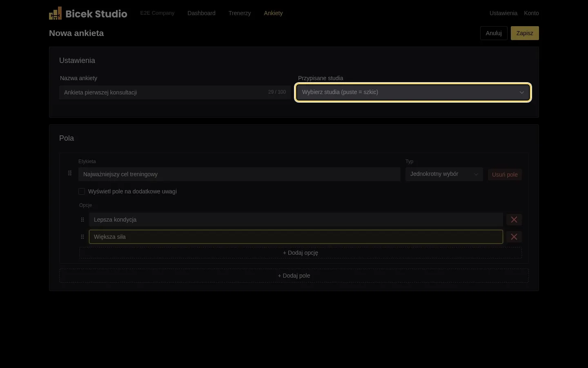The image size is (588, 368).
Task: Click the drag handle beside Lepsza kondycja
Action: [x=82, y=220]
